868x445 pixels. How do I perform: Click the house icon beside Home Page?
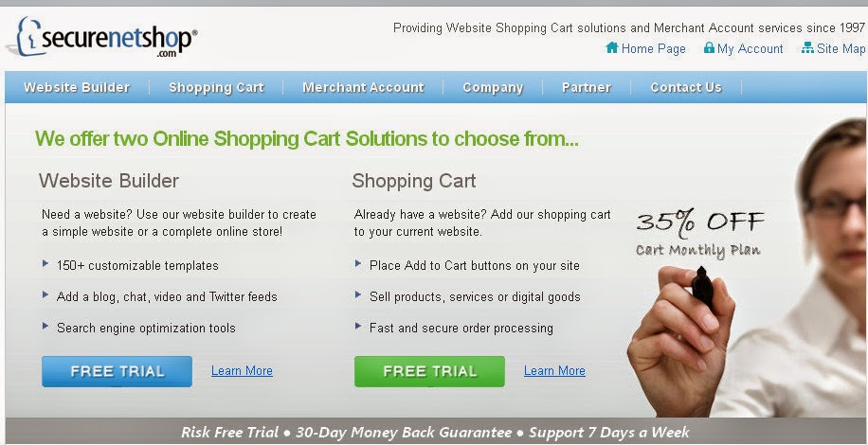coord(612,47)
